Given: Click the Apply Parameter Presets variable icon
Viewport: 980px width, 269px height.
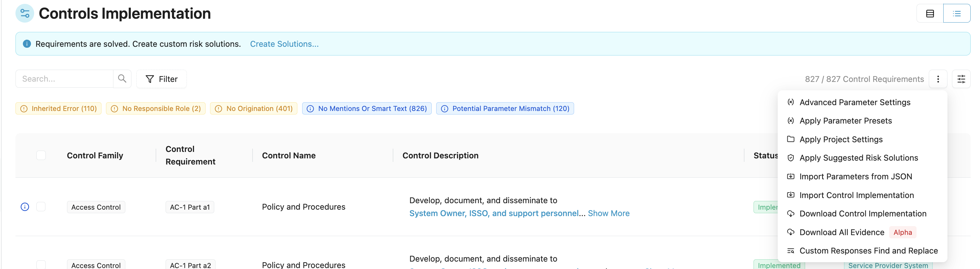Looking at the screenshot, I should tap(791, 121).
